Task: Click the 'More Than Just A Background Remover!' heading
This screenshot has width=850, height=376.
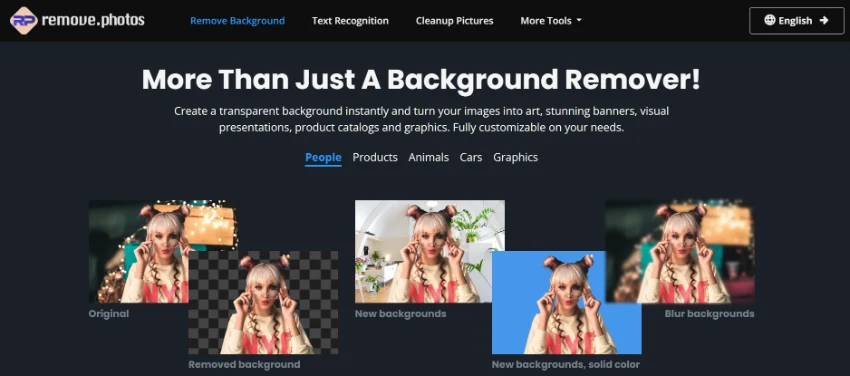Action: click(421, 80)
